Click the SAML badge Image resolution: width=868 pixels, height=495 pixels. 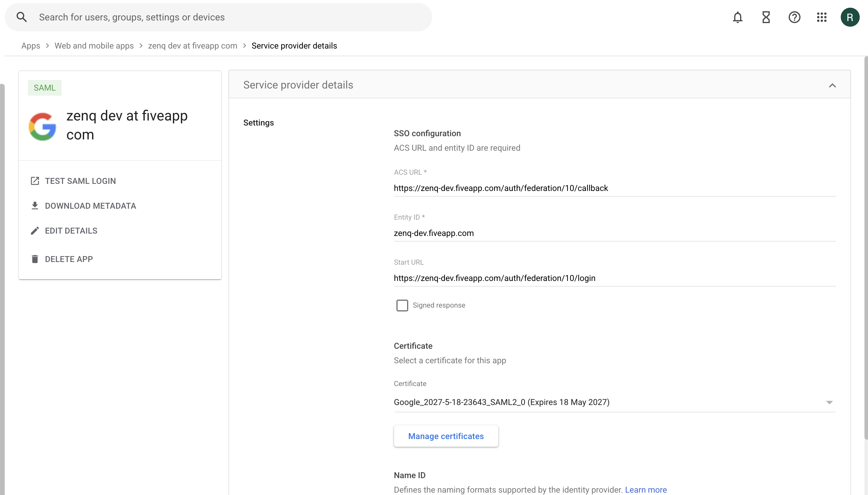[44, 88]
